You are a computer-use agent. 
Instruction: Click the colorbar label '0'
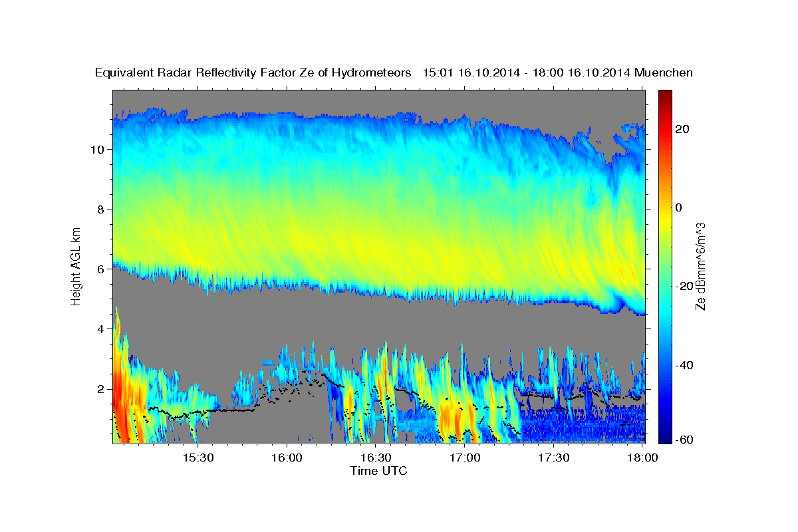(680, 207)
